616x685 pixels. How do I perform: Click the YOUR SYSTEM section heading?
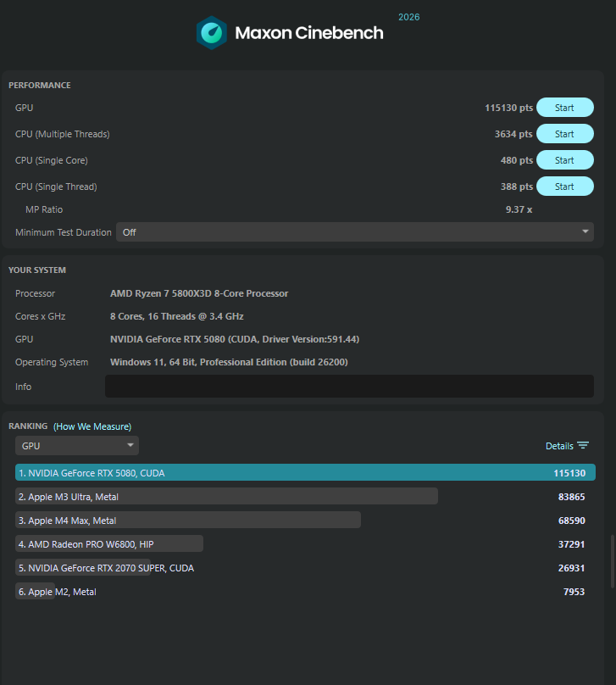point(37,270)
